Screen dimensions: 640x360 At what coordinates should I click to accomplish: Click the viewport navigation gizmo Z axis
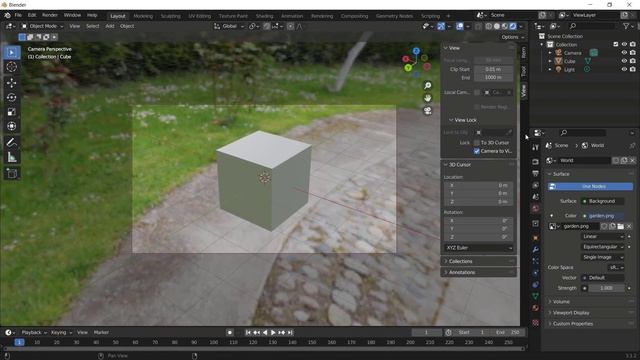coord(416,51)
